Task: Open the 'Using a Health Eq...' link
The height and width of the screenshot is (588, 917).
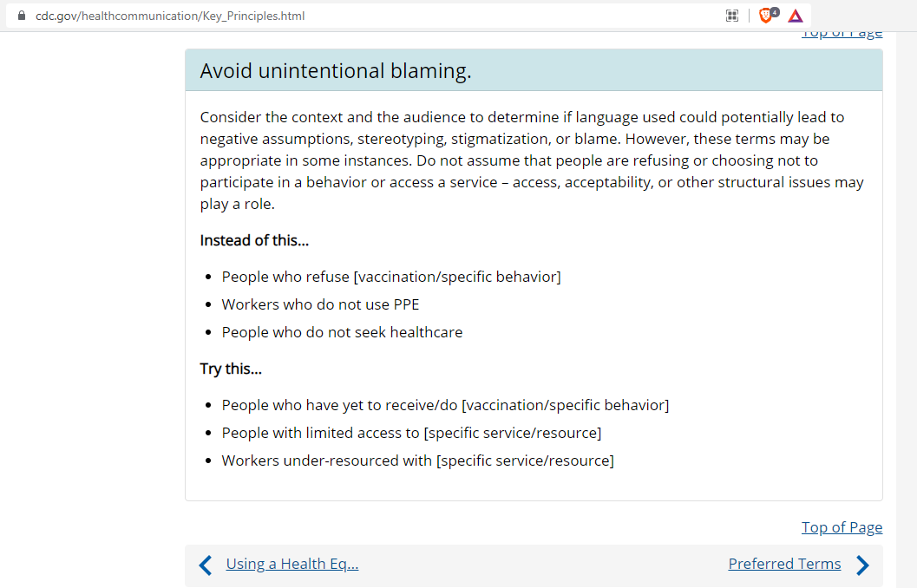Action: (x=291, y=565)
